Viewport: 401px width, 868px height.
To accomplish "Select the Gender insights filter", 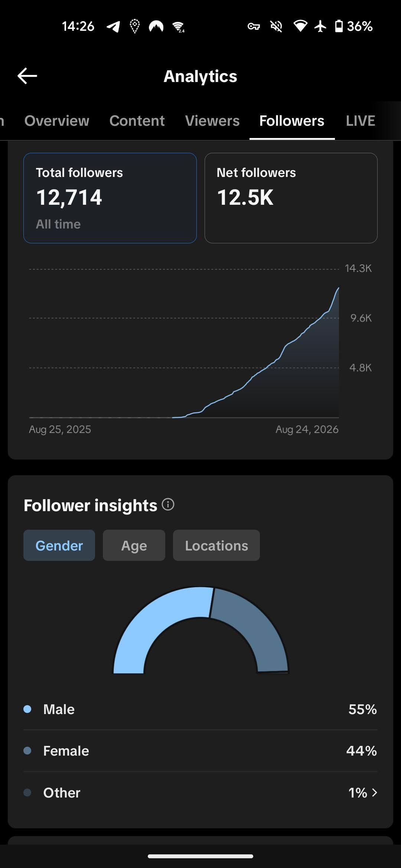I will point(59,545).
